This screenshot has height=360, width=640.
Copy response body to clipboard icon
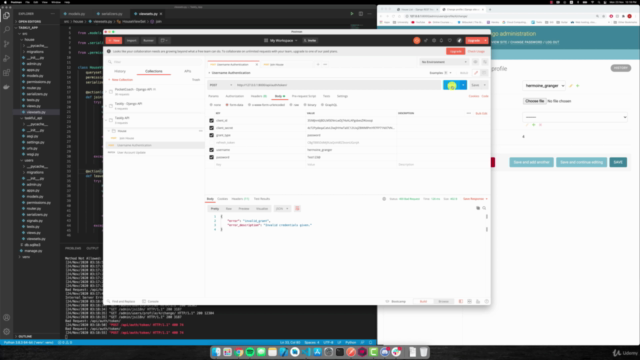[478, 208]
